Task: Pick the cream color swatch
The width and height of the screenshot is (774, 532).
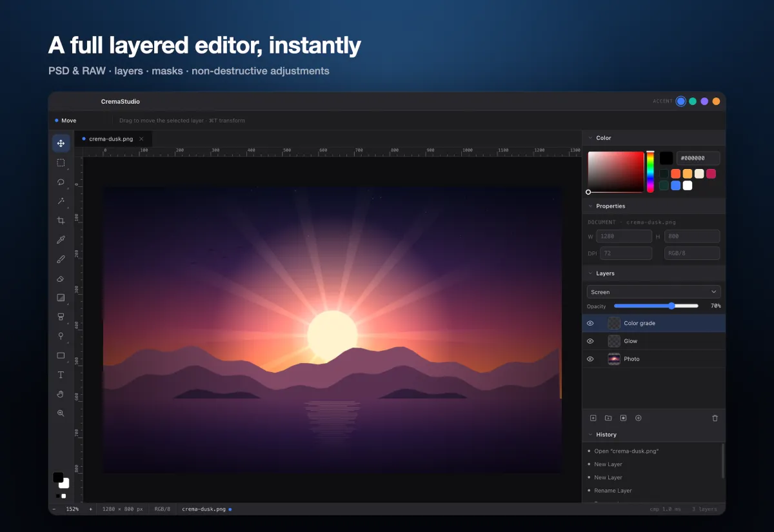Action: pyautogui.click(x=699, y=174)
